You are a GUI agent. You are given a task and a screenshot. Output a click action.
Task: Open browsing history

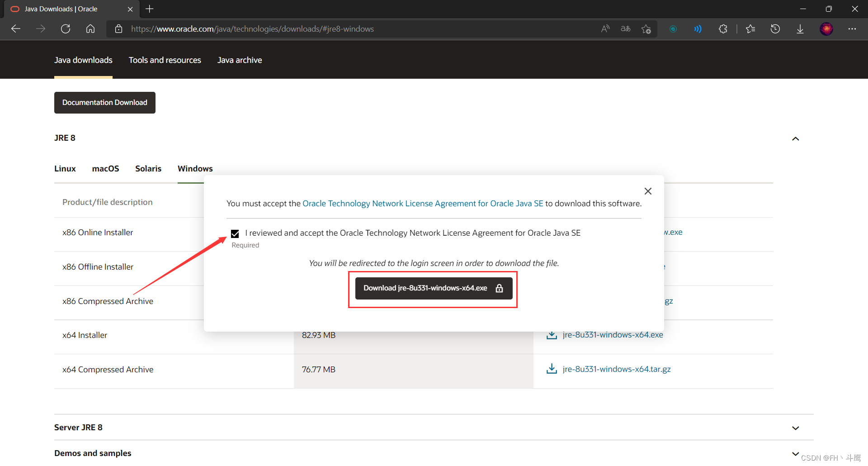coord(775,29)
